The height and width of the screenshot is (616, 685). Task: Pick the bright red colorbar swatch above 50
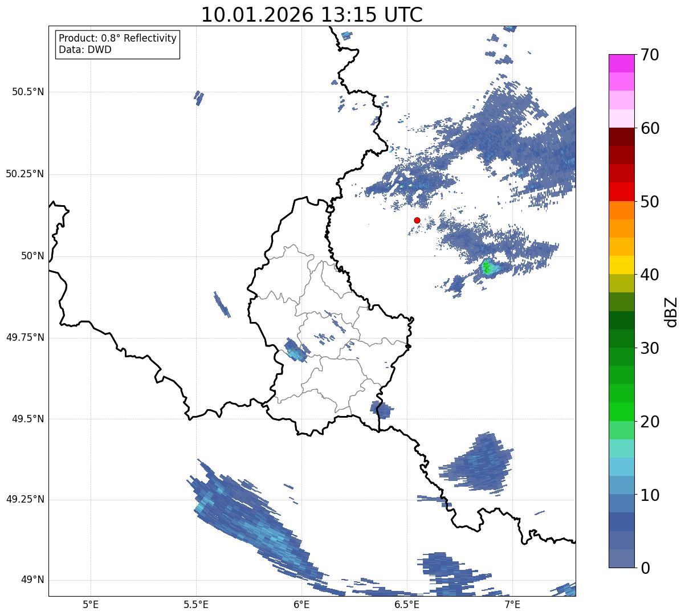click(x=621, y=192)
